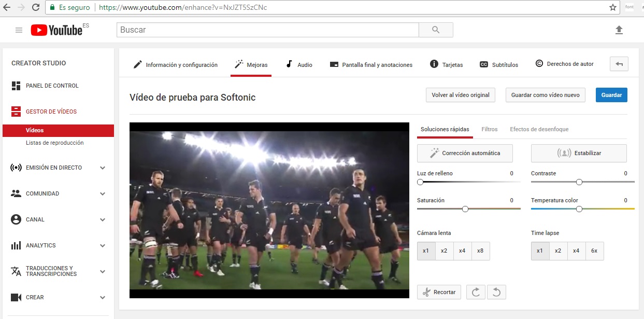
Task: Expand the Analytics sidebar section
Action: [103, 245]
